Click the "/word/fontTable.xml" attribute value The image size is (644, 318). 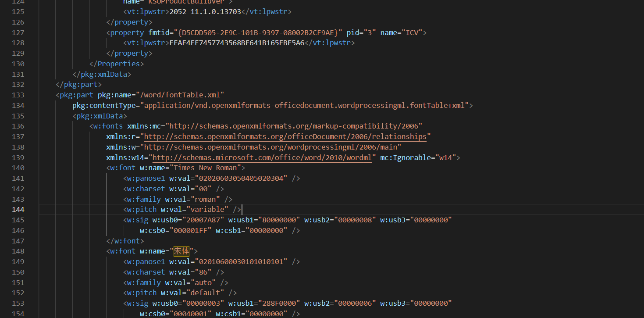[x=180, y=95]
